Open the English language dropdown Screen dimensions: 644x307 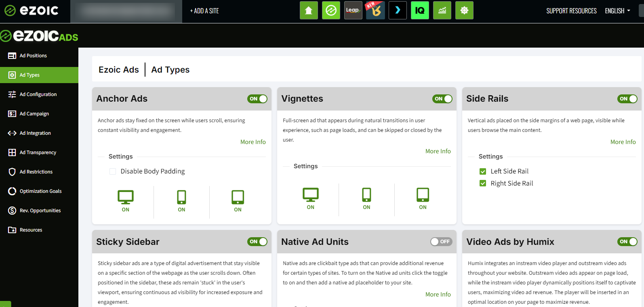coord(617,11)
